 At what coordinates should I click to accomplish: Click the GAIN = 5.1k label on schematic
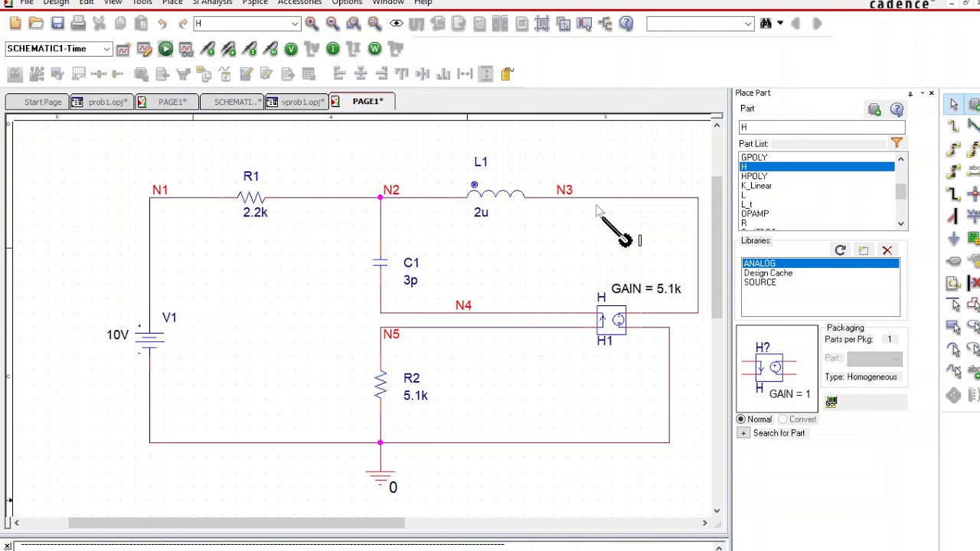click(x=645, y=289)
